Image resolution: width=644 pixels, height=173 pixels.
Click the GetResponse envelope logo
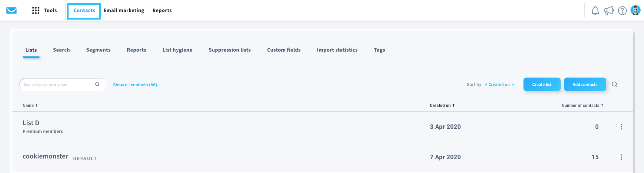tap(11, 10)
